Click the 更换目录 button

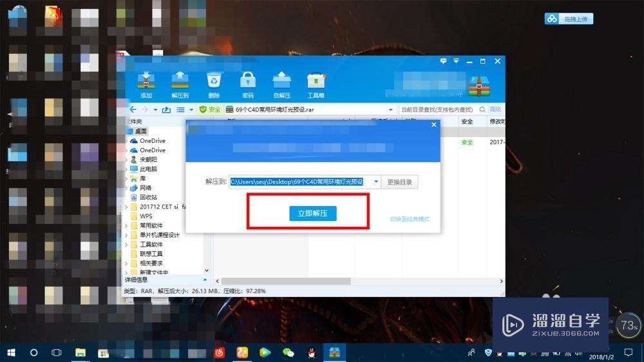coord(400,182)
